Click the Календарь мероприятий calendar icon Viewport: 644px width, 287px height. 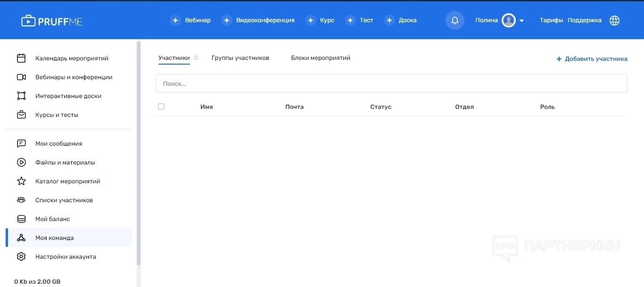(21, 58)
